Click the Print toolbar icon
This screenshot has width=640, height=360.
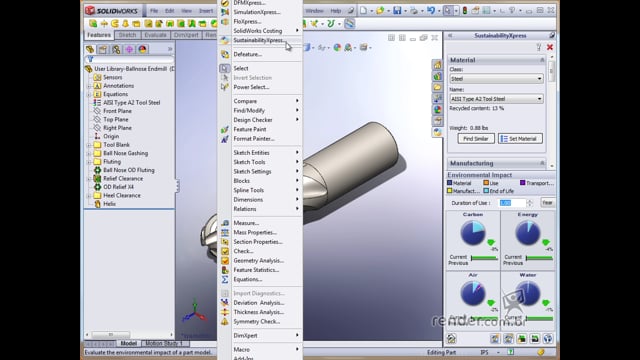pos(414,11)
